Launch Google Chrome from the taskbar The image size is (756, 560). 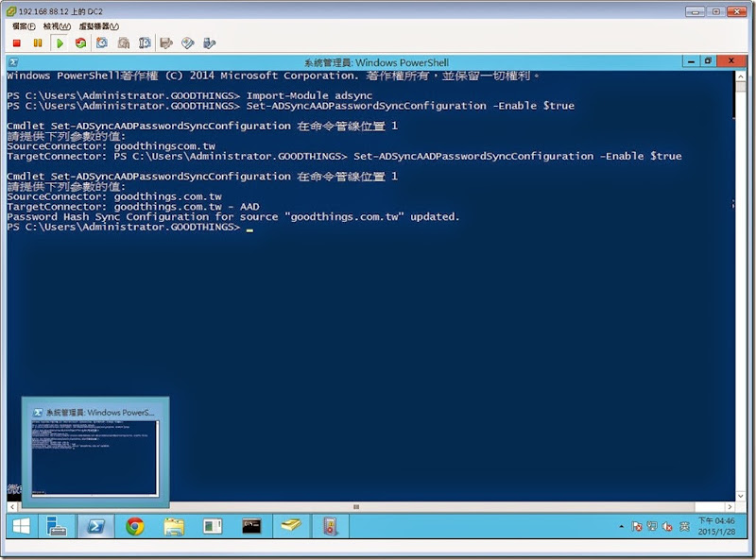(135, 526)
